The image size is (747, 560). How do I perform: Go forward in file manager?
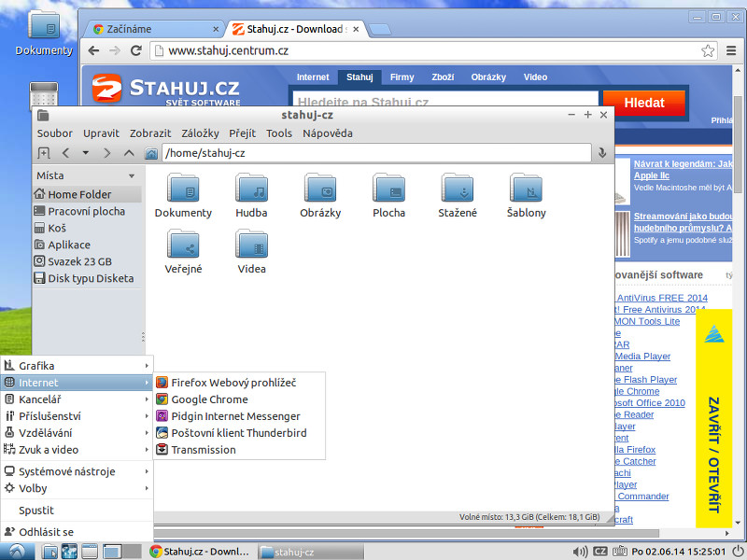tap(107, 153)
